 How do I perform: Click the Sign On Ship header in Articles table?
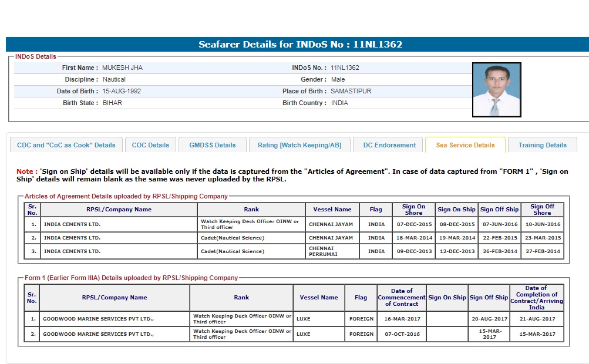pos(456,210)
